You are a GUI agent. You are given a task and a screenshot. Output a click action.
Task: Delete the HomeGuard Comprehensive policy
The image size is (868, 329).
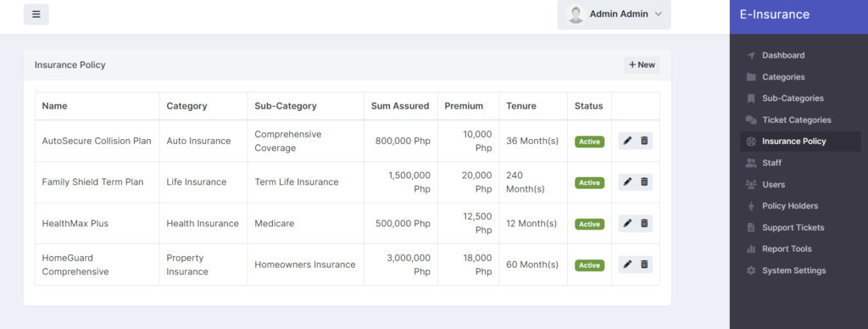(644, 265)
